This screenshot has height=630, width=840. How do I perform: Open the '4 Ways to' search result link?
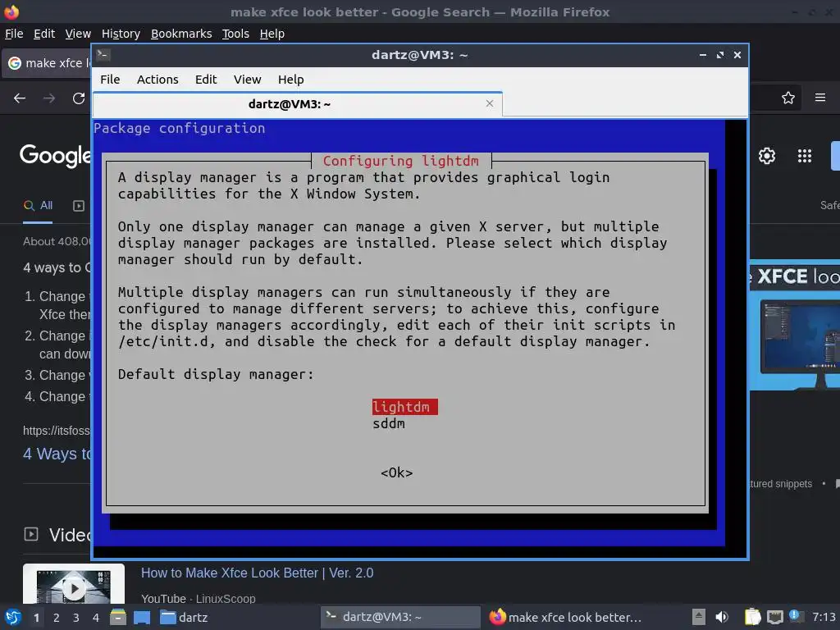pyautogui.click(x=57, y=454)
